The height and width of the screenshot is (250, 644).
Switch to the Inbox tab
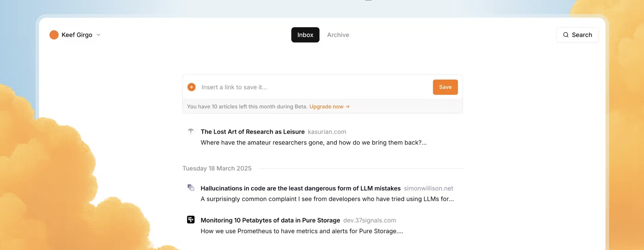pos(305,35)
